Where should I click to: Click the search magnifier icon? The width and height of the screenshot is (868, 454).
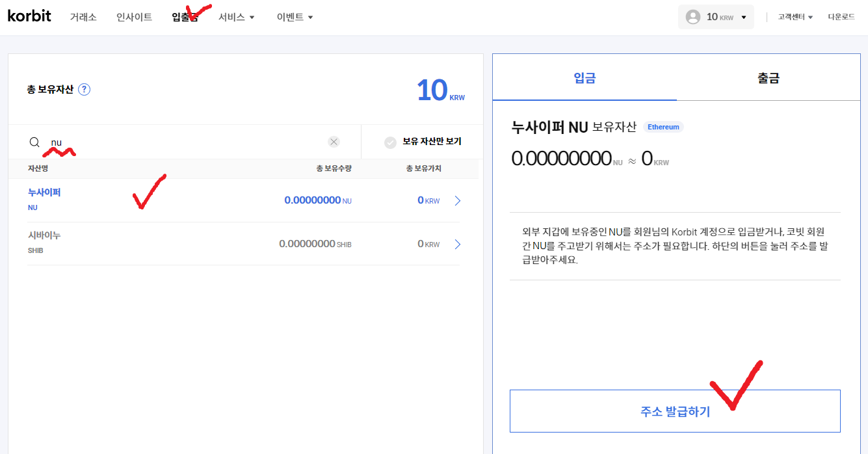[34, 142]
